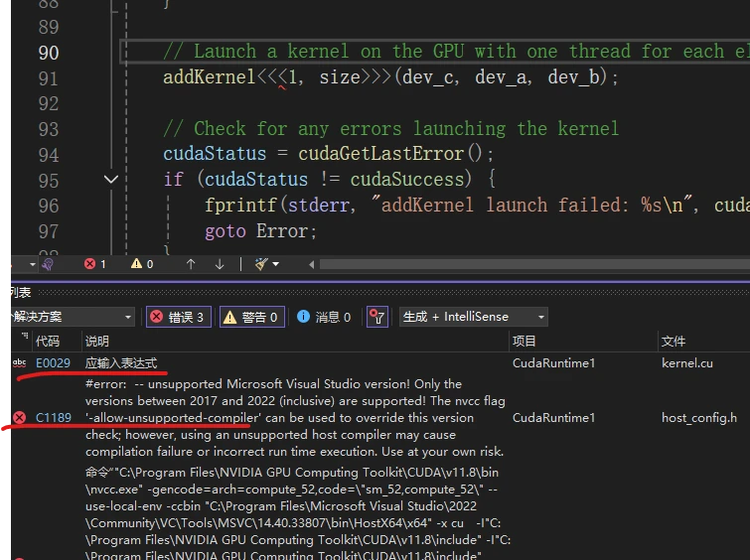Click the editor error count indicator
The image size is (750, 560).
click(95, 264)
